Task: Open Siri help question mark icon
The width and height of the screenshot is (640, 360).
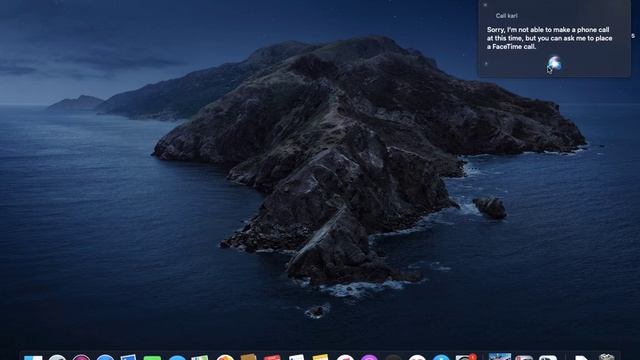Action: click(x=486, y=64)
